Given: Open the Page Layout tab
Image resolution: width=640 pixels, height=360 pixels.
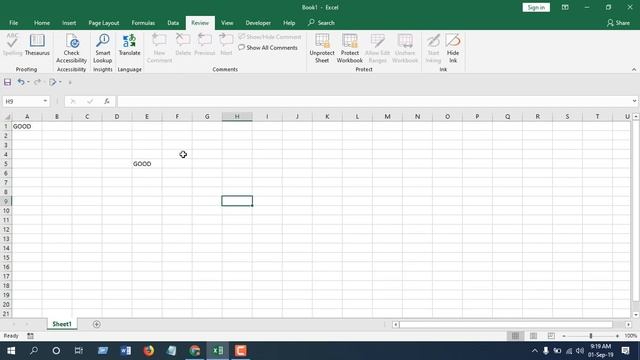Looking at the screenshot, I should pos(104,23).
